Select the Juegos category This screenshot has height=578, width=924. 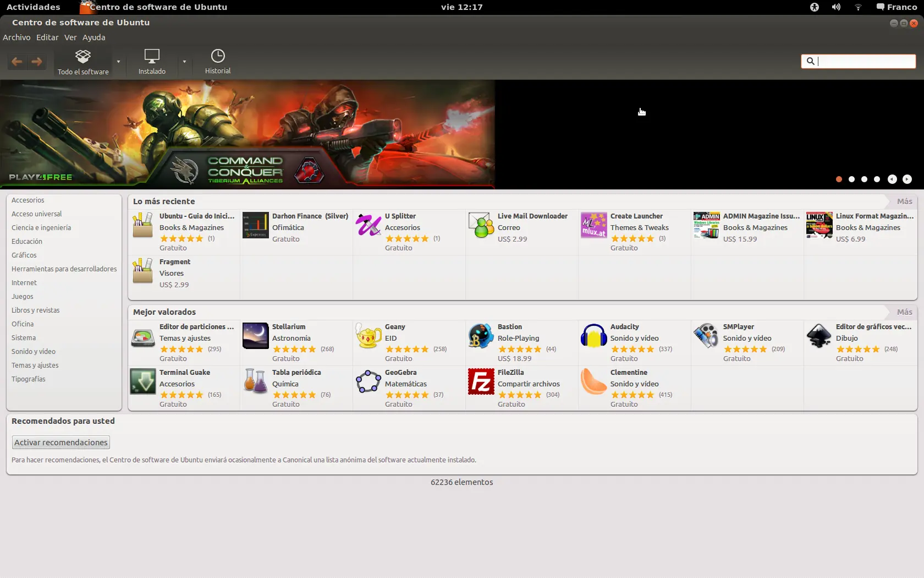click(x=23, y=296)
